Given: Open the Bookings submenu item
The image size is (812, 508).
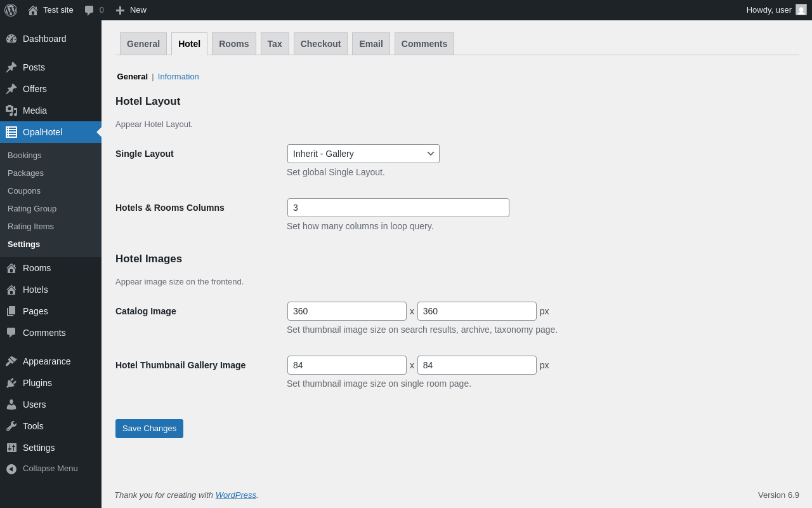Looking at the screenshot, I should [25, 156].
